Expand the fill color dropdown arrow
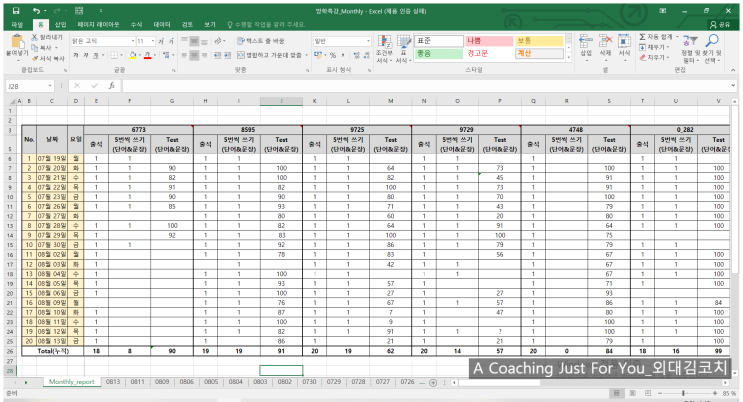743x402 pixels. (140, 55)
